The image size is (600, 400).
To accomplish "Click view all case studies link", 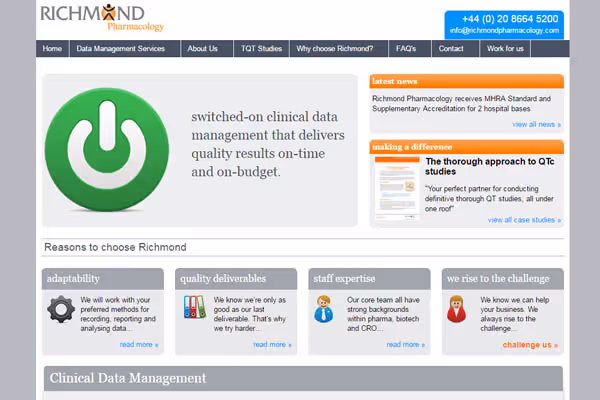I will [524, 220].
